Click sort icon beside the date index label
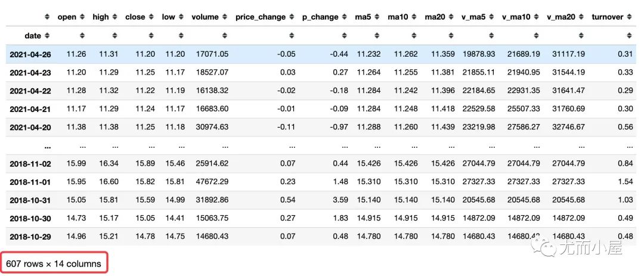The image size is (644, 276). [47, 36]
